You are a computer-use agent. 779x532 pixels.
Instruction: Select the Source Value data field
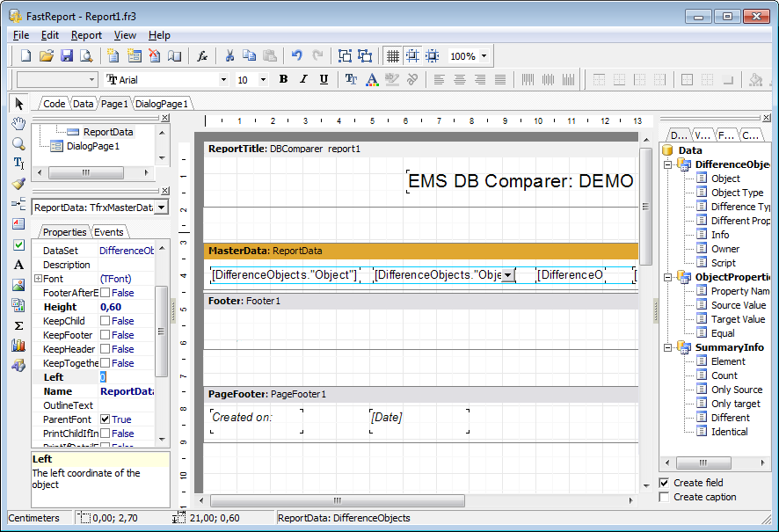[x=739, y=305]
